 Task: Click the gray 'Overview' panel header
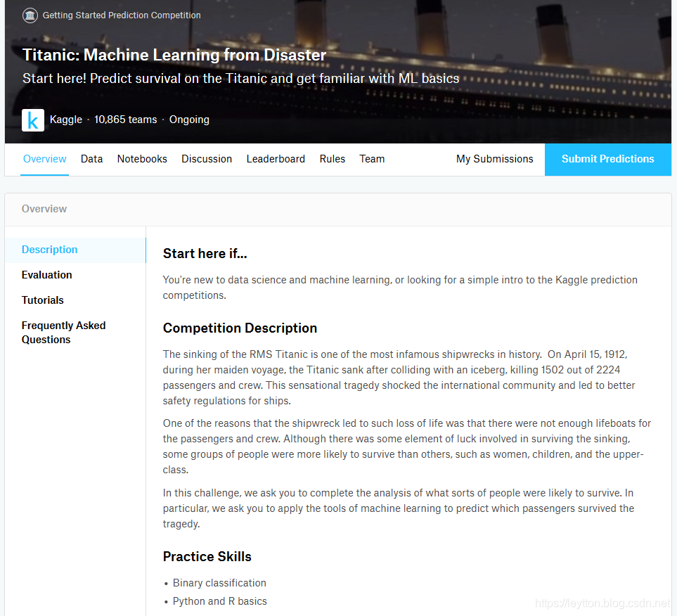44,209
